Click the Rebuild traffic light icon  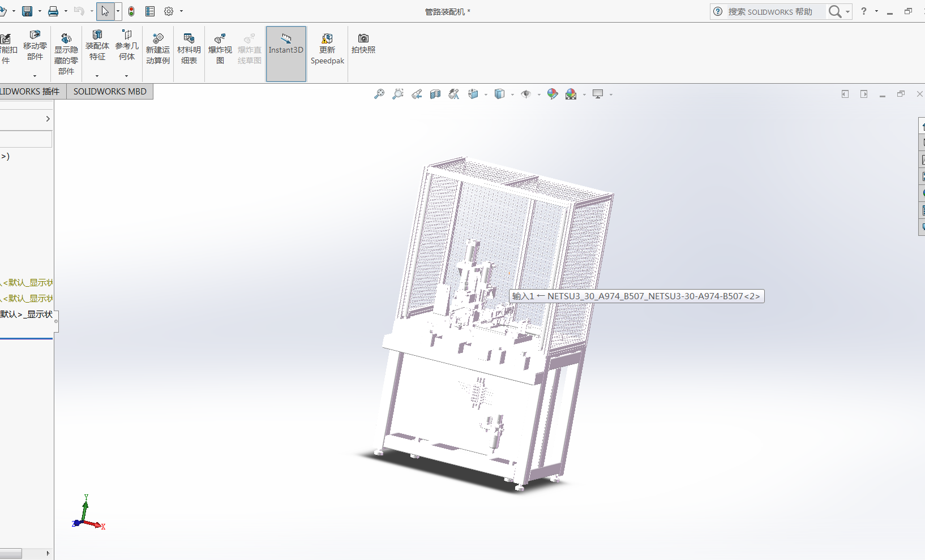pyautogui.click(x=131, y=11)
